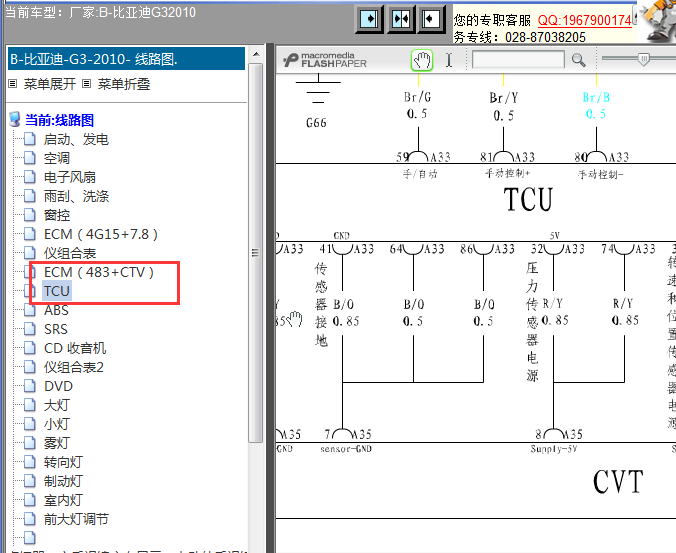
Task: Click the CVT label in diagram
Action: click(x=618, y=481)
